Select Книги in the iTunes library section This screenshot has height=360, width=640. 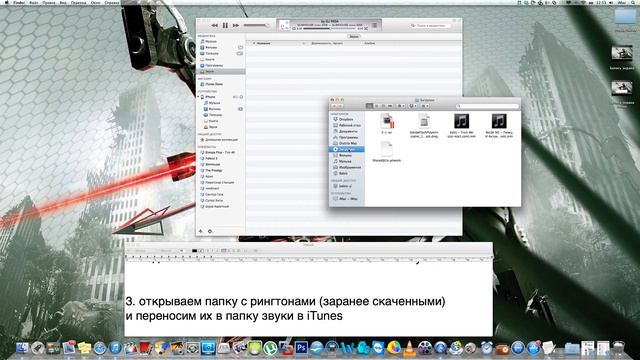point(210,59)
